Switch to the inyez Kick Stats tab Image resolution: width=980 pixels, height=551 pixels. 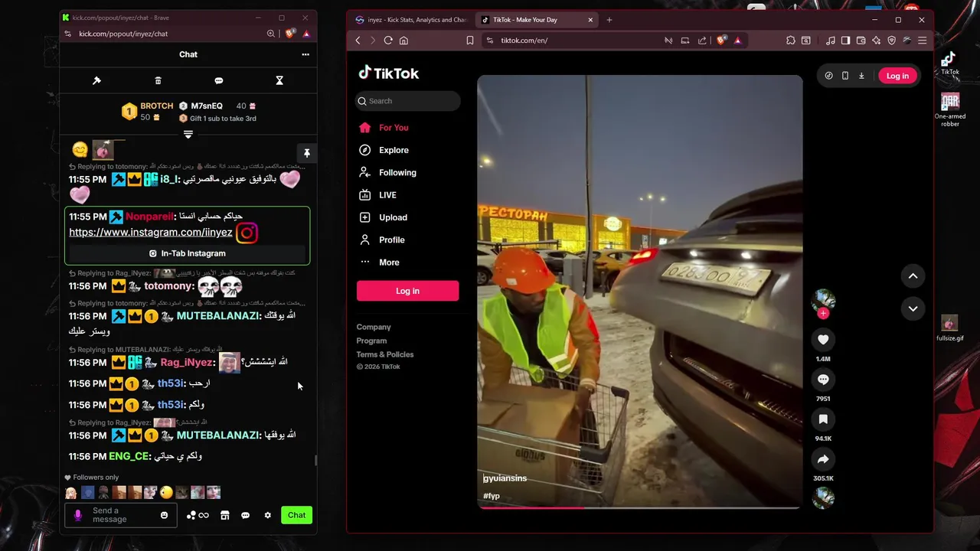coord(411,20)
